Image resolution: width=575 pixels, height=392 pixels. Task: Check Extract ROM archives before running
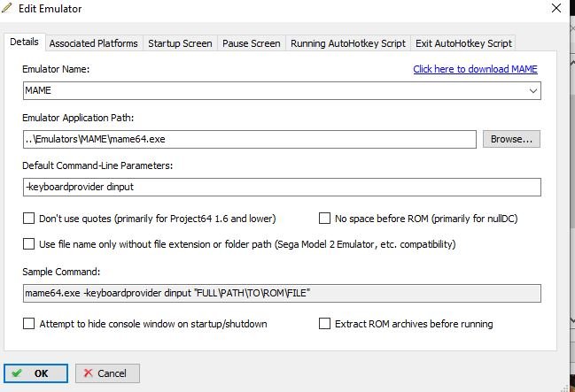pos(324,324)
